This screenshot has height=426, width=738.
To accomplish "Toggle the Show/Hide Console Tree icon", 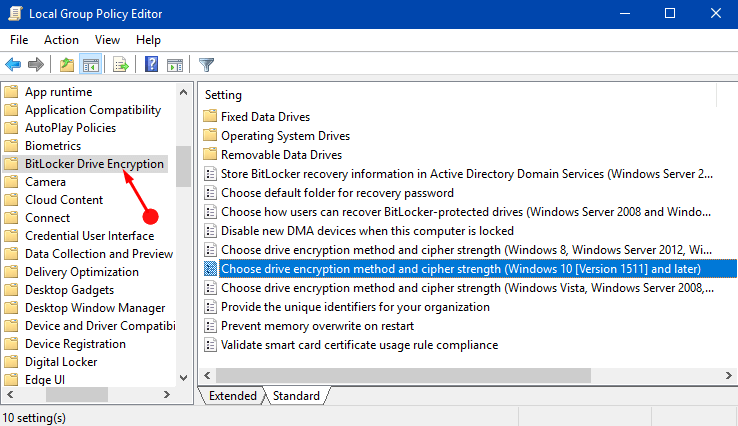I will (90, 64).
